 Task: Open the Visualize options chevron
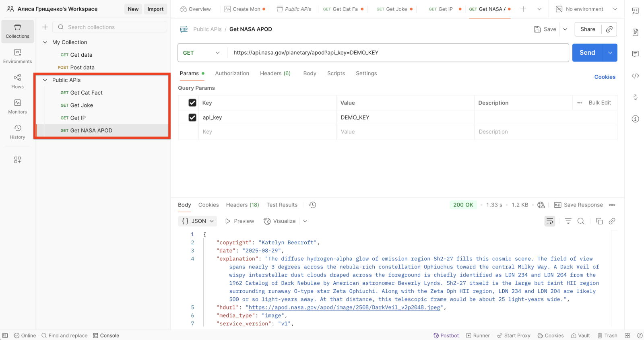coord(305,221)
